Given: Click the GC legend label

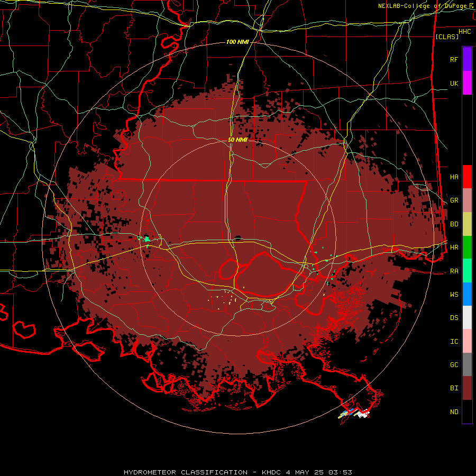Looking at the screenshot, I should point(454,365).
